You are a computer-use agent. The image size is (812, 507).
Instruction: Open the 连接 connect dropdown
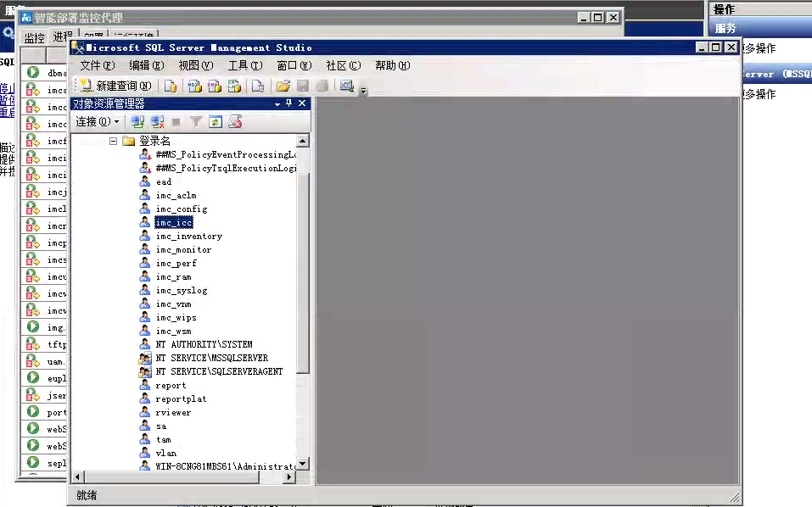coord(98,121)
